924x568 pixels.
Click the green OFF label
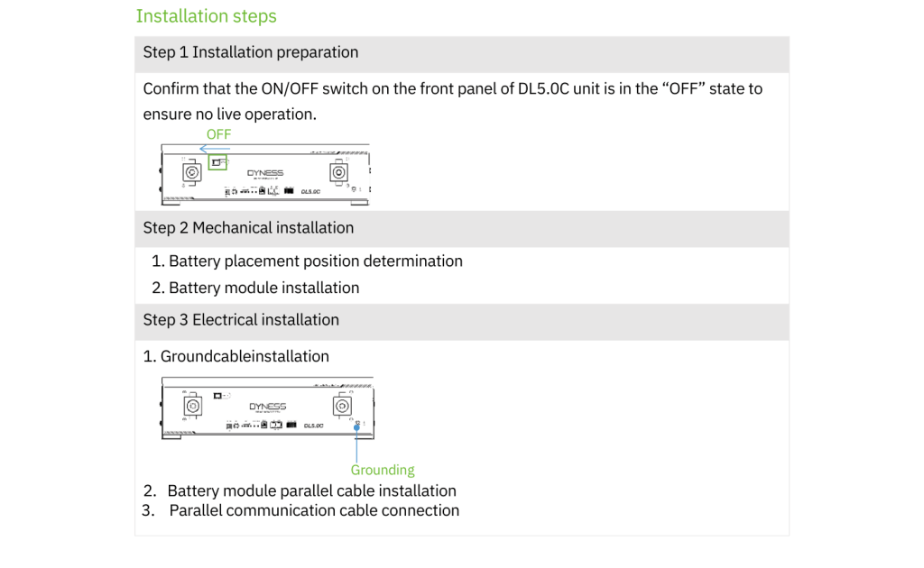point(218,134)
